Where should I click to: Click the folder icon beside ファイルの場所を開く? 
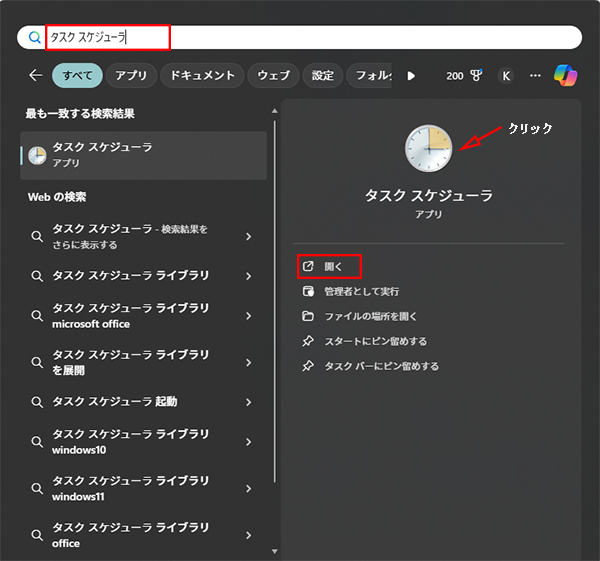tap(308, 316)
